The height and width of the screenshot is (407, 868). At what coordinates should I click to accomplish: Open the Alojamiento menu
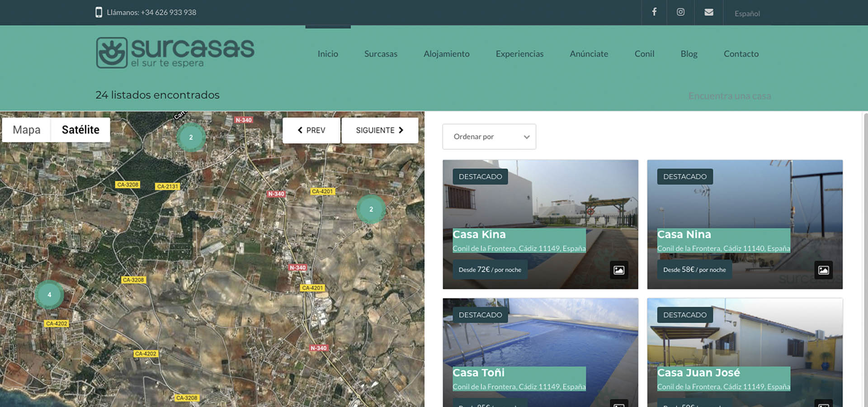(446, 54)
